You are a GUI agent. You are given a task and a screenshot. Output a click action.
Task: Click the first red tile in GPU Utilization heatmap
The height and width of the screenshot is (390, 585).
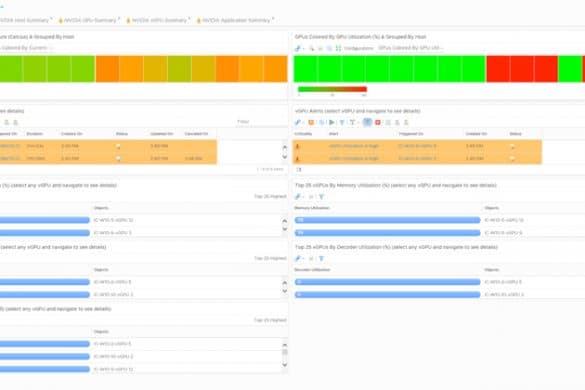(x=498, y=69)
